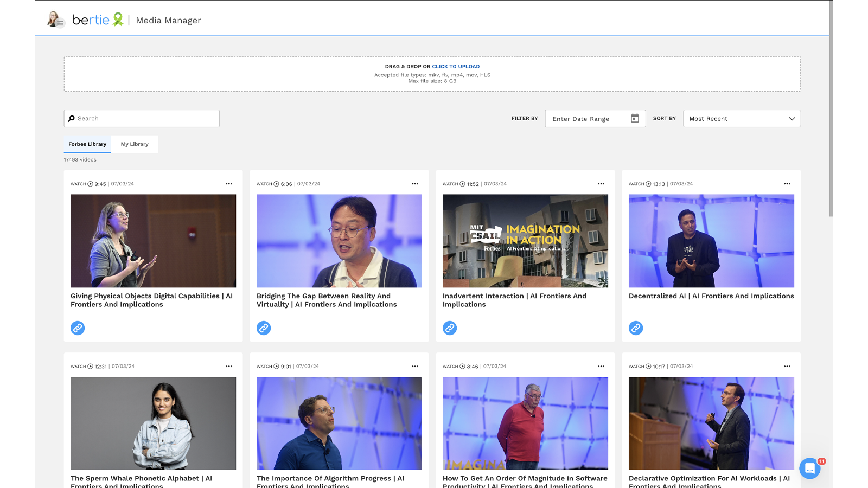
Task: Click the 17493 videos count text
Action: pos(80,160)
